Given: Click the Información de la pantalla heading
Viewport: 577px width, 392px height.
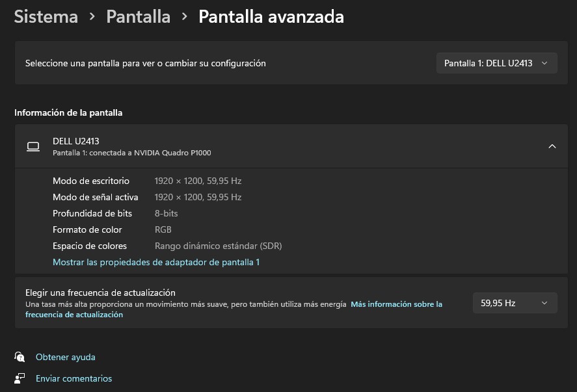Looking at the screenshot, I should (68, 113).
